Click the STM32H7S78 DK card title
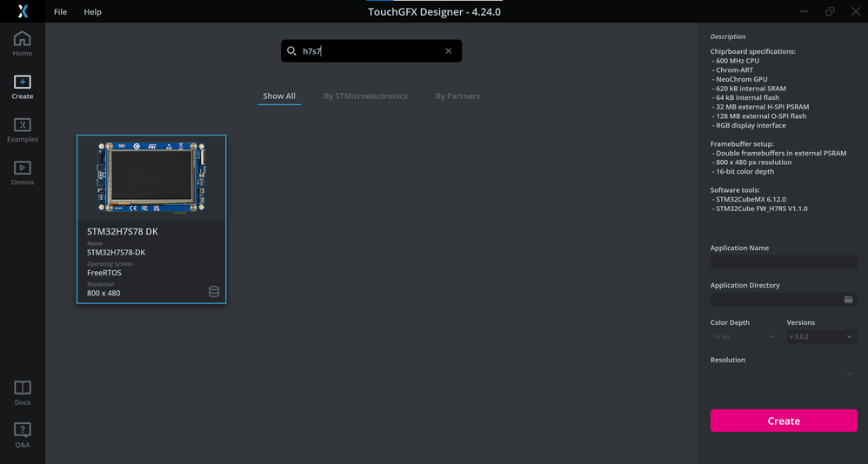The image size is (868, 464). [123, 232]
